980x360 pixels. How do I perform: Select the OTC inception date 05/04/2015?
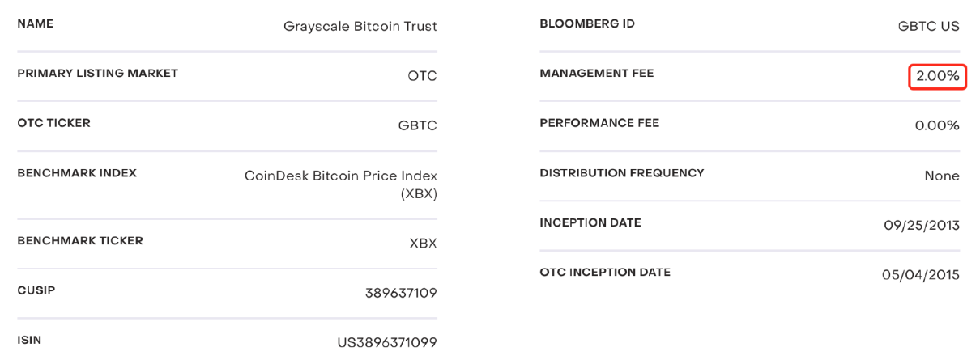(x=921, y=275)
